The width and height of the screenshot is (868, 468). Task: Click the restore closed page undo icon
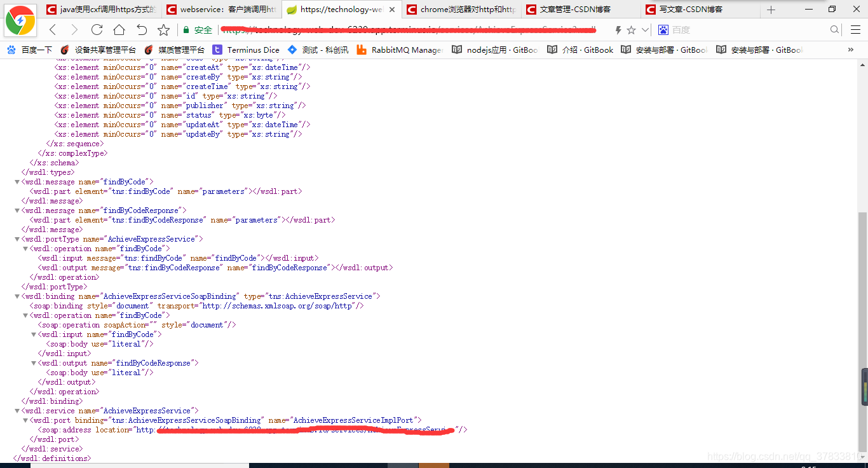(142, 30)
